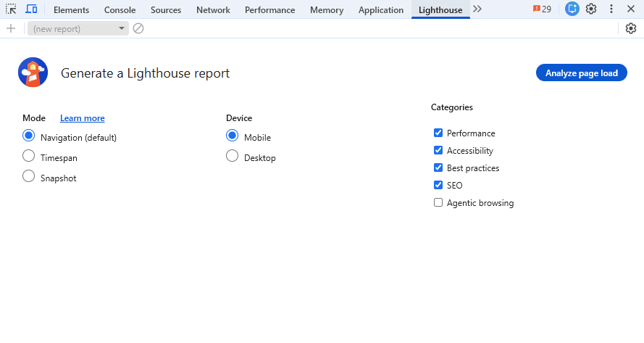Uncheck the Best practices category
644x343 pixels.
(438, 168)
